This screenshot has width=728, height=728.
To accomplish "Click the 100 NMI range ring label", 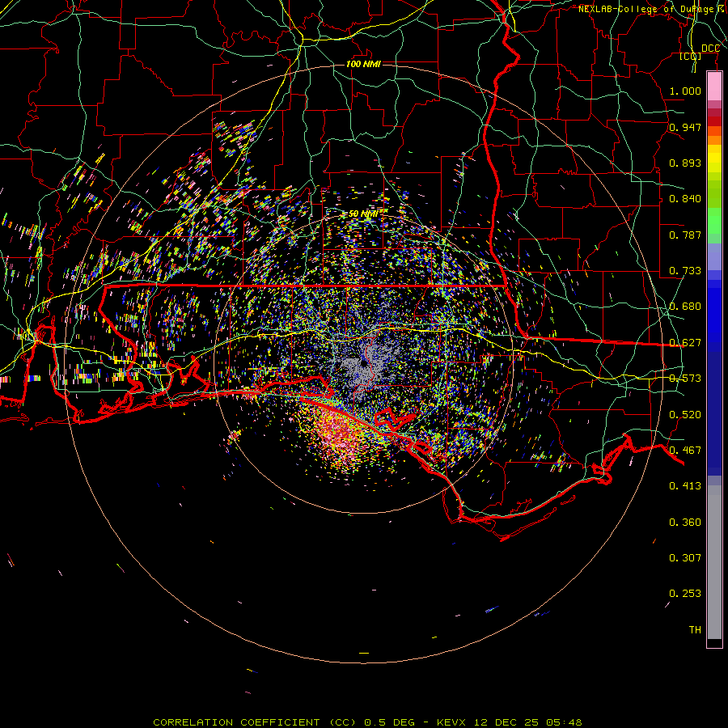I will [363, 64].
